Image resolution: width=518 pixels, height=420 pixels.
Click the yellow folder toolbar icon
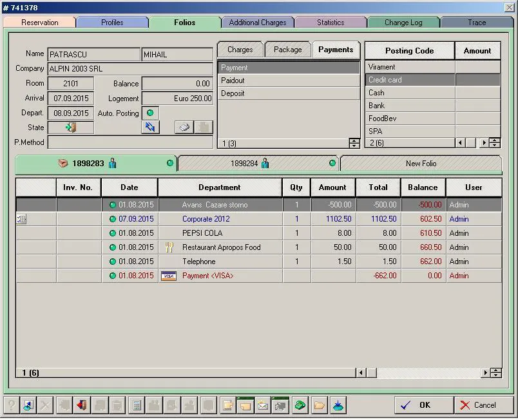point(319,405)
